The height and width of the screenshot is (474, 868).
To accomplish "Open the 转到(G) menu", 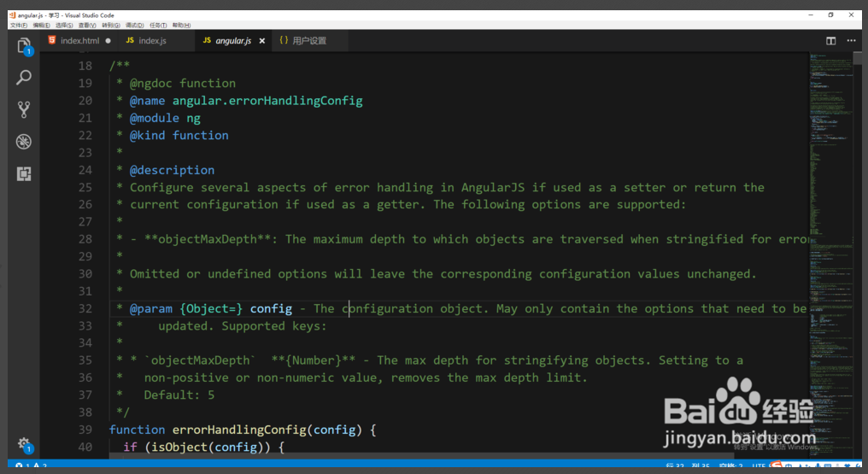I will [111, 26].
